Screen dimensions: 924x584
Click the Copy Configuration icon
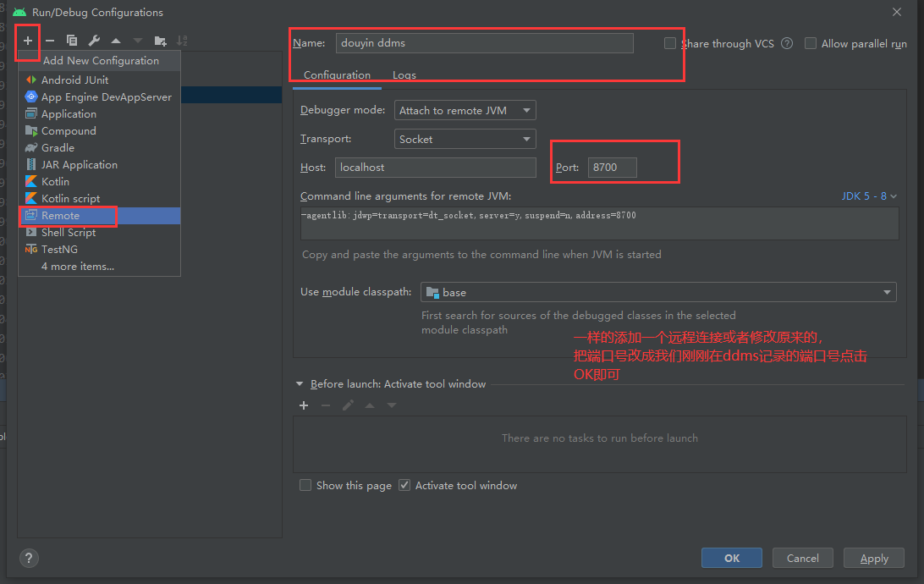(72, 41)
